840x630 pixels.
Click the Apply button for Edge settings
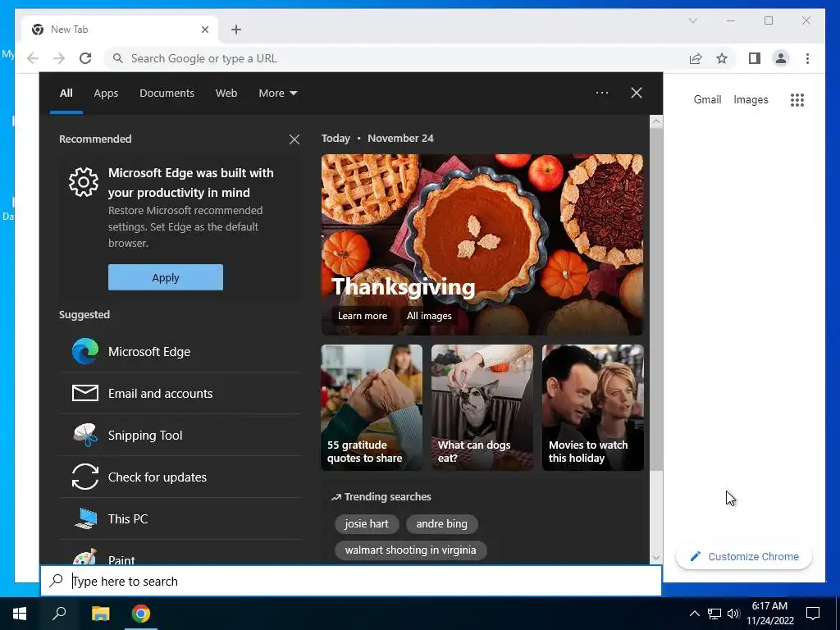166,277
